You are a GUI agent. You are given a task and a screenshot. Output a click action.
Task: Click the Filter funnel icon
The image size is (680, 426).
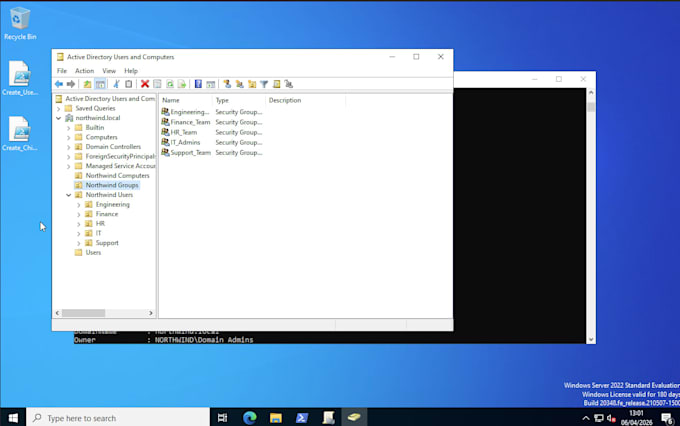tap(264, 84)
